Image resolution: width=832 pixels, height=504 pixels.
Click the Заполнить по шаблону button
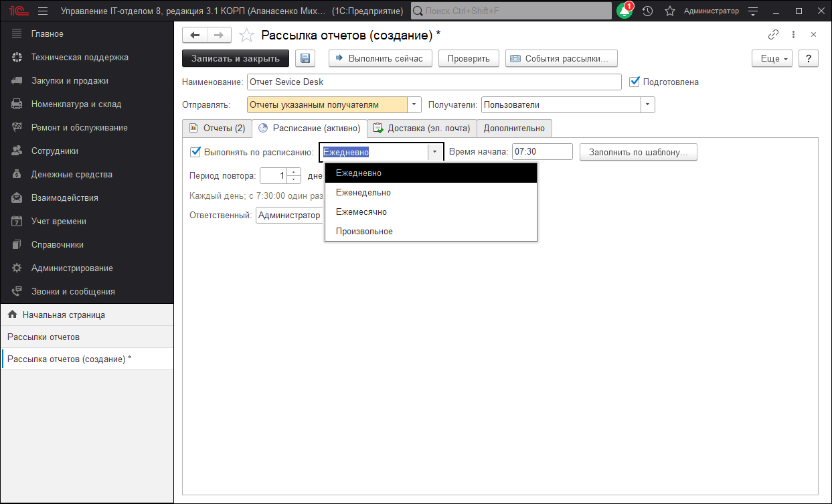638,152
